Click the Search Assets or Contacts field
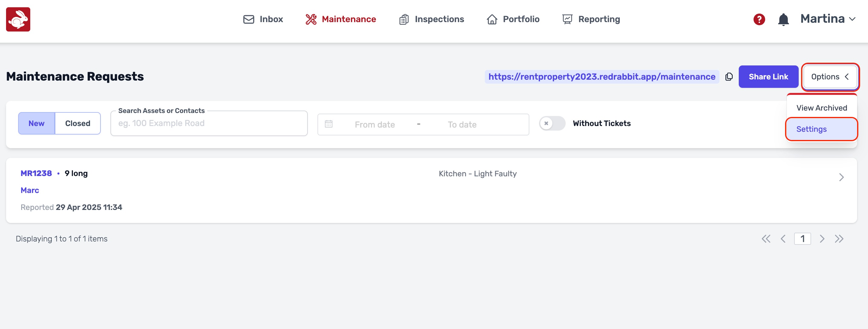This screenshot has height=329, width=868. (x=209, y=124)
